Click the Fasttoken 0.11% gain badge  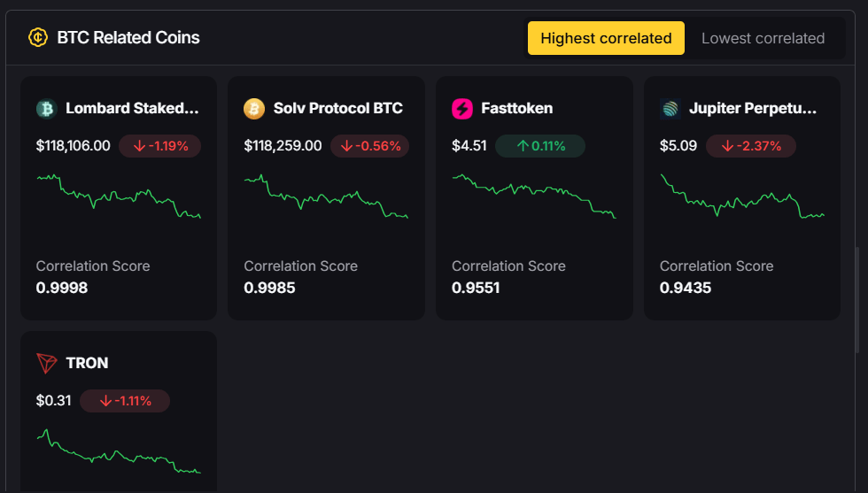point(540,146)
